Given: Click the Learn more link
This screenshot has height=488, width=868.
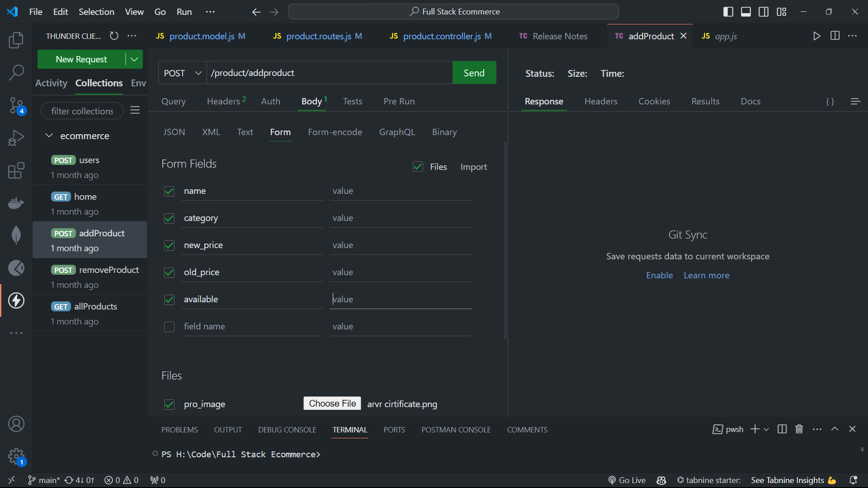Looking at the screenshot, I should (x=707, y=275).
